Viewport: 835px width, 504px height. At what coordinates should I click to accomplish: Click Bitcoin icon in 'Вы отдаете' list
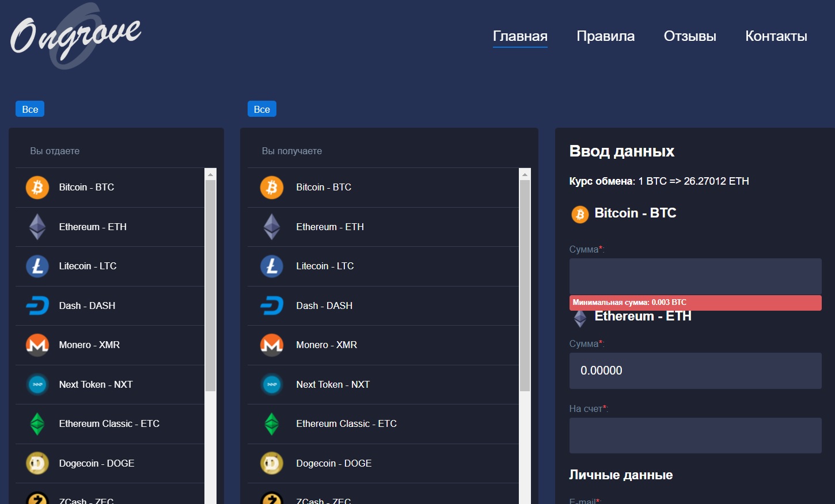coord(37,188)
